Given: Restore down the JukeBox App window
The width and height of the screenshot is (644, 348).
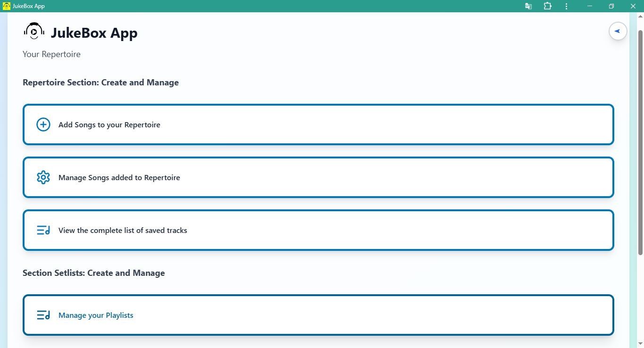Looking at the screenshot, I should click(611, 6).
